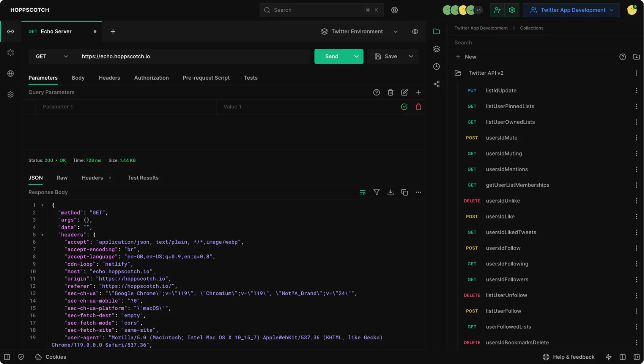Open the Environments panel on right sidebar
The image size is (644, 364).
tap(436, 49)
